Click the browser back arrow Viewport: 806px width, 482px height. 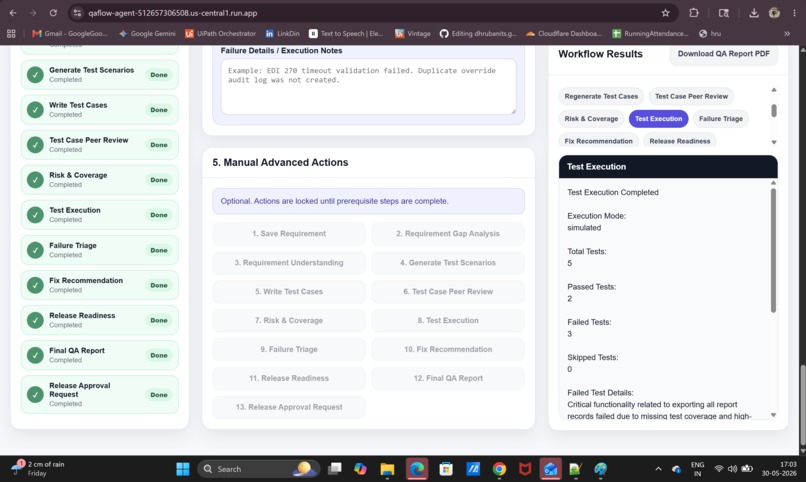click(13, 13)
